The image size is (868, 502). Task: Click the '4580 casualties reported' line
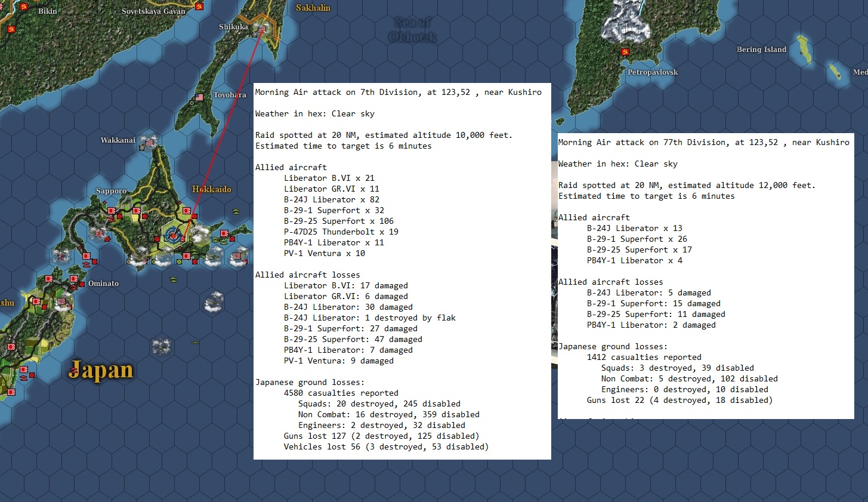click(341, 393)
